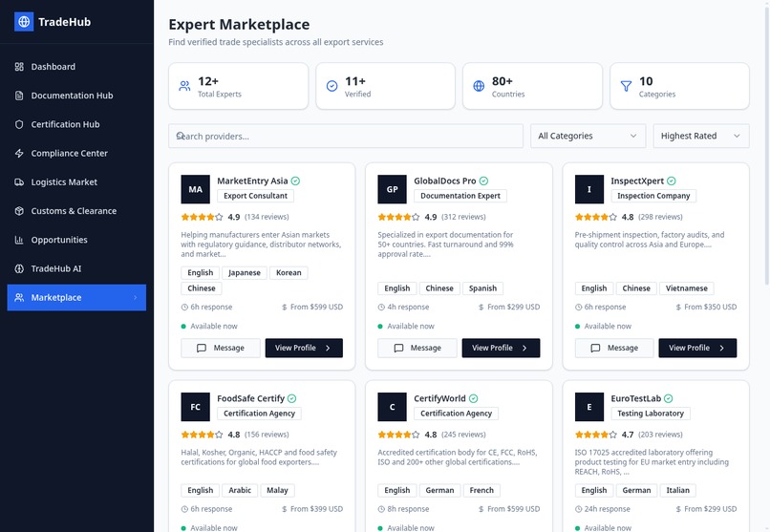Click the dollar icon beside From $350 USD
Screen dimensions: 770x532
pos(678,308)
